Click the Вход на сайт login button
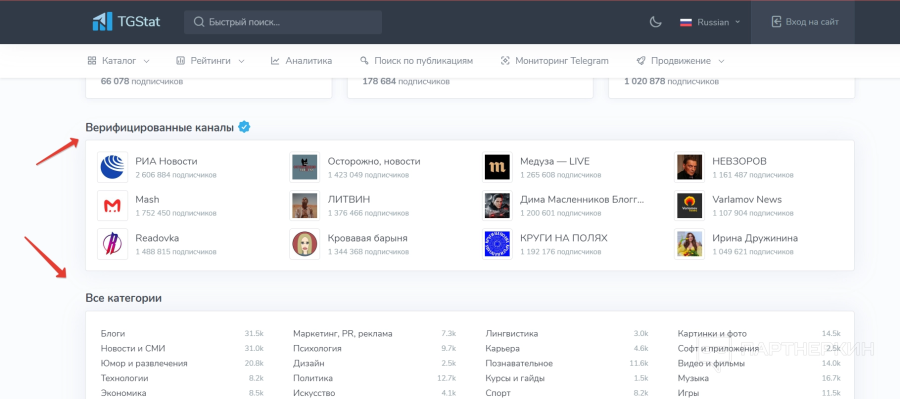 [x=805, y=22]
